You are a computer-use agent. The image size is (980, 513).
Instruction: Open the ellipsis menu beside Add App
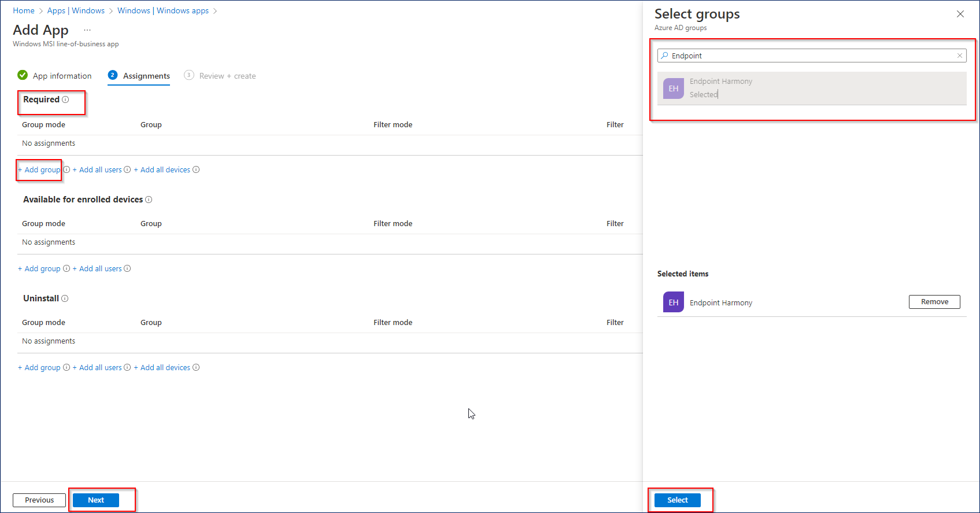coord(87,29)
